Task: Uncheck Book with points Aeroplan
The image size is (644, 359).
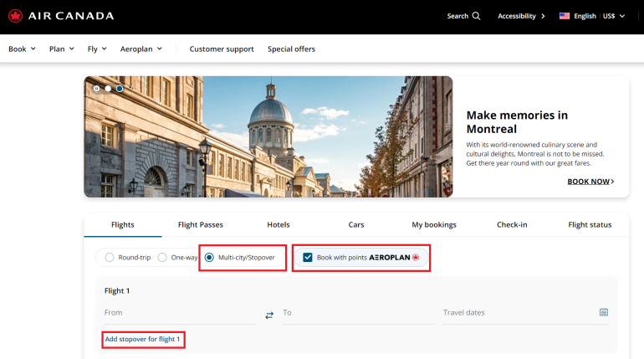Action: point(308,258)
